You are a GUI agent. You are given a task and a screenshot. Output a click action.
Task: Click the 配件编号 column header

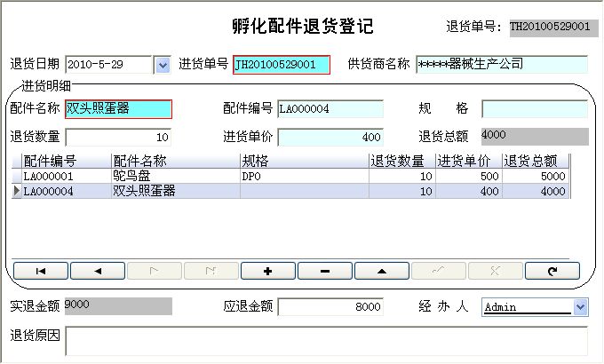point(67,161)
